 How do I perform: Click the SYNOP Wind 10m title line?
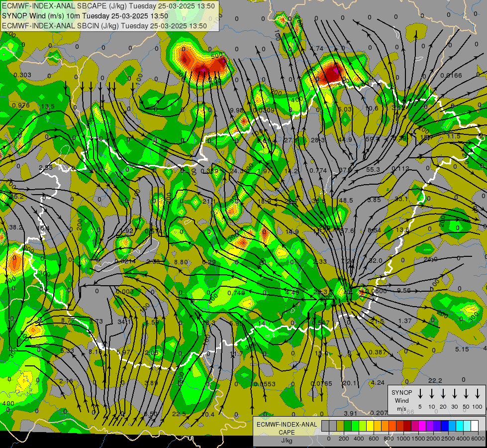click(x=85, y=16)
